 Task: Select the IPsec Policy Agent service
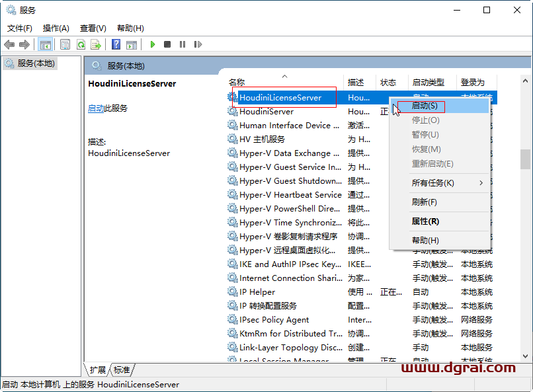362,320
